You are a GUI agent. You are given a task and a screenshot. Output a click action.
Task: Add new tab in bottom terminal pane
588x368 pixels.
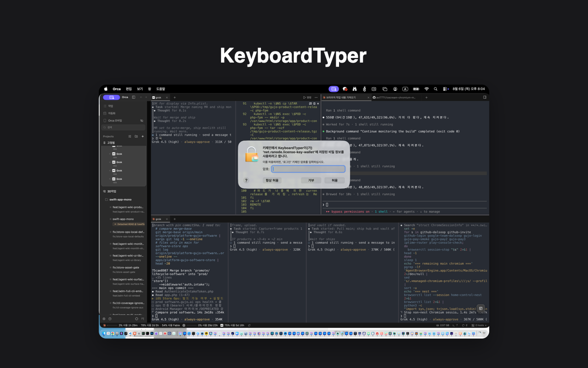(175, 219)
